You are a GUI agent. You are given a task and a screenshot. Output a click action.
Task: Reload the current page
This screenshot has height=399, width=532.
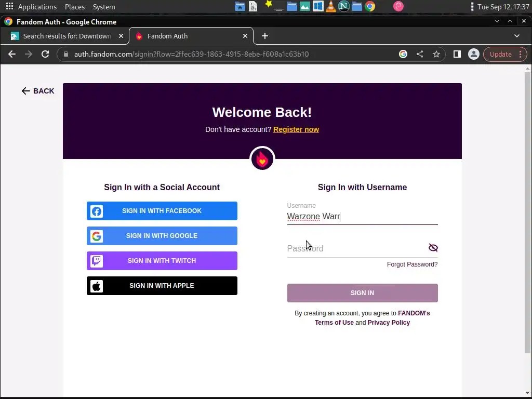point(45,54)
